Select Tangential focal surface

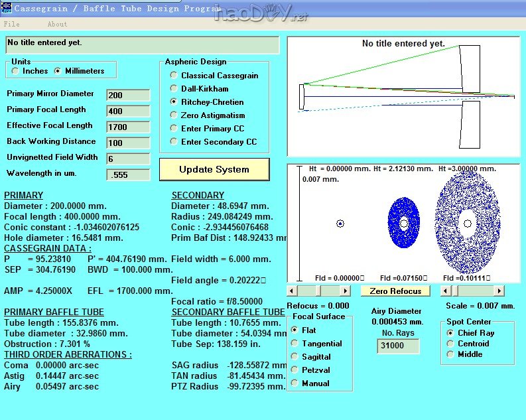pos(295,344)
